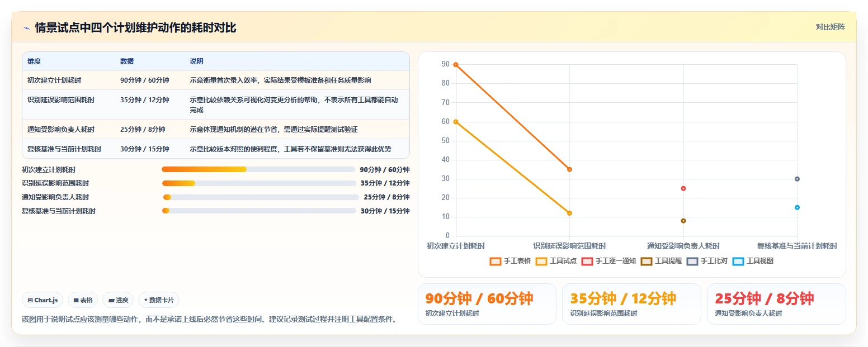Click the 35分钟 / 12分钟 table cell
This screenshot has width=868, height=347.
(144, 100)
